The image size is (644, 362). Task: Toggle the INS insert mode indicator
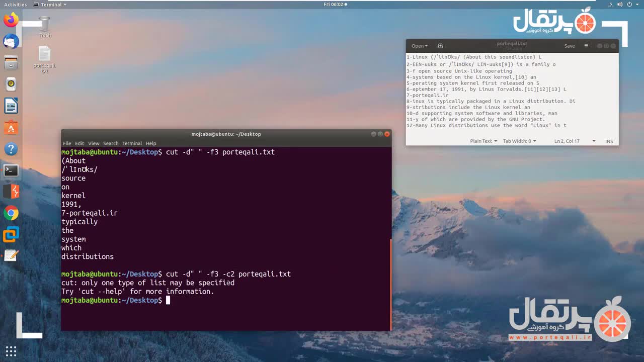pyautogui.click(x=609, y=141)
